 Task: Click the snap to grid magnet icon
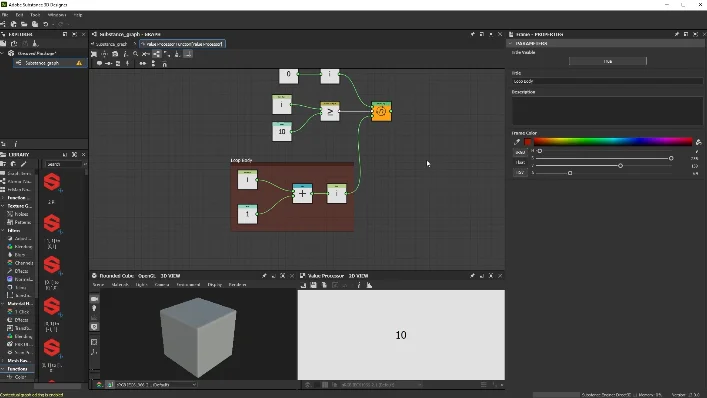pos(165,64)
